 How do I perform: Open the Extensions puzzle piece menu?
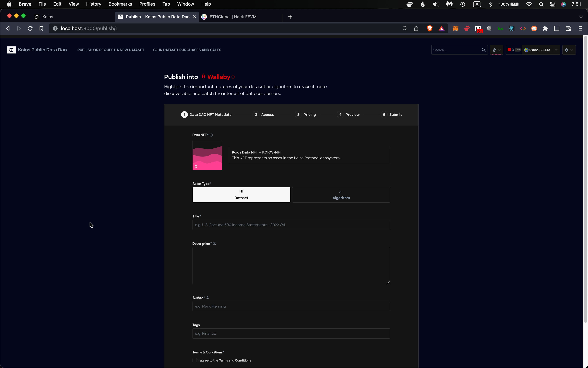(545, 28)
